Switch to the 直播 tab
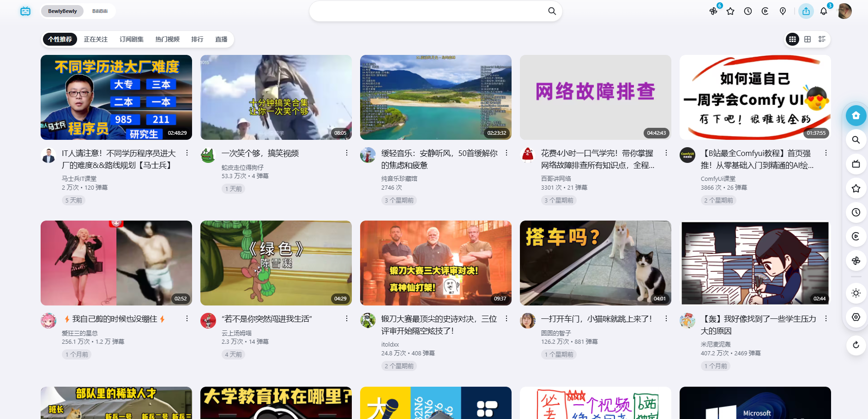 click(x=221, y=39)
